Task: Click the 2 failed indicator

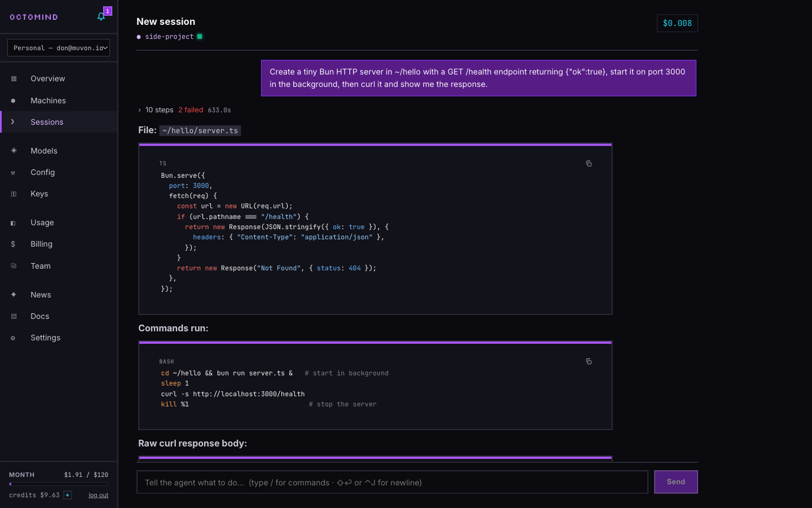Action: click(191, 110)
